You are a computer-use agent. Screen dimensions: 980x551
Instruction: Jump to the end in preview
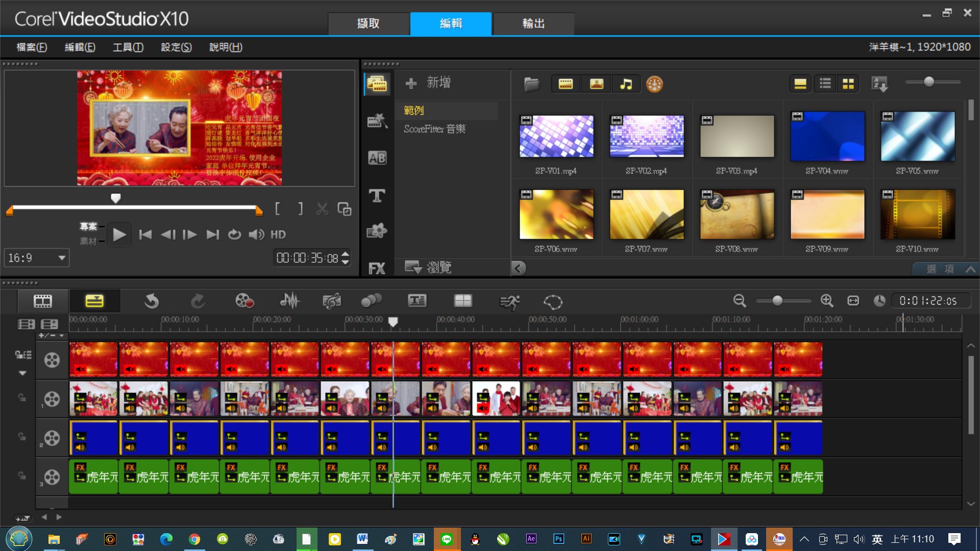(x=212, y=235)
